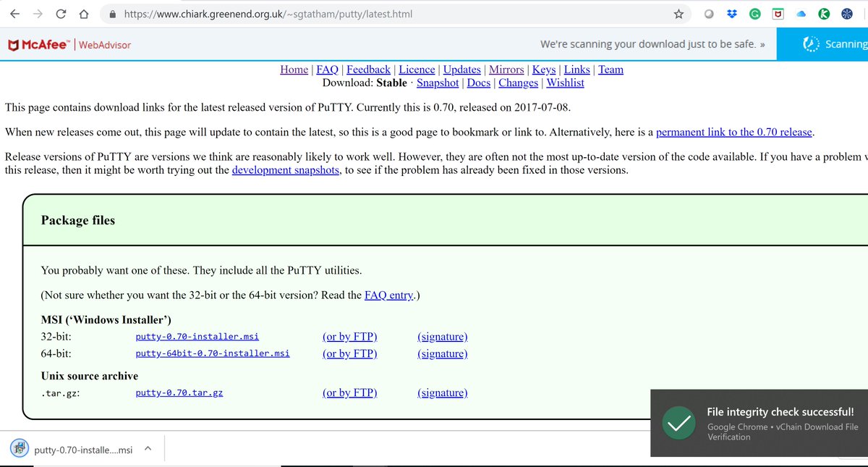Download putty-64bit-0.70-installer.msi

[x=213, y=353]
